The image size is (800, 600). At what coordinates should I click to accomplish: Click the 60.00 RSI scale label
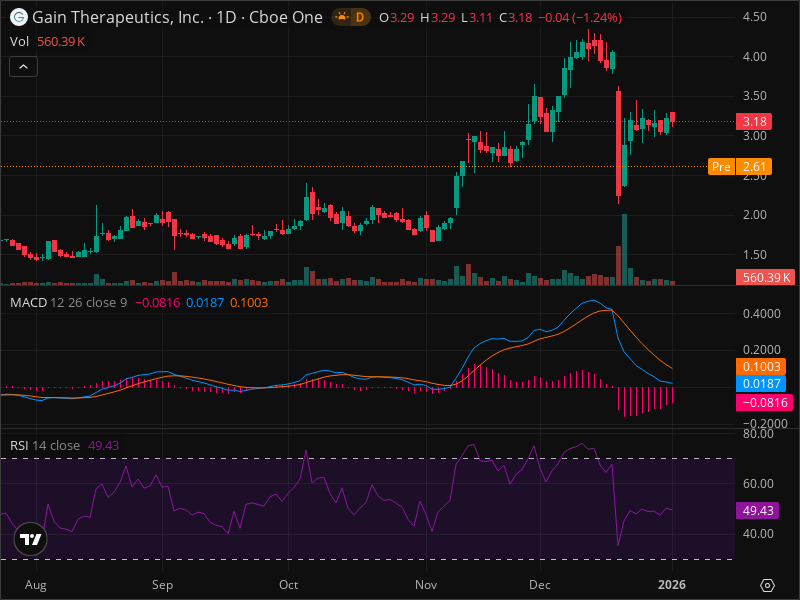758,484
